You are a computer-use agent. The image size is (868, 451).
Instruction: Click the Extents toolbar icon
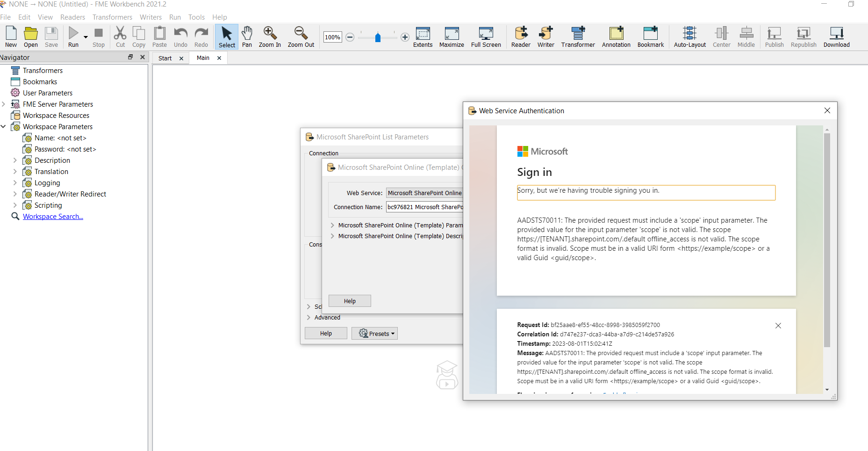pos(423,37)
